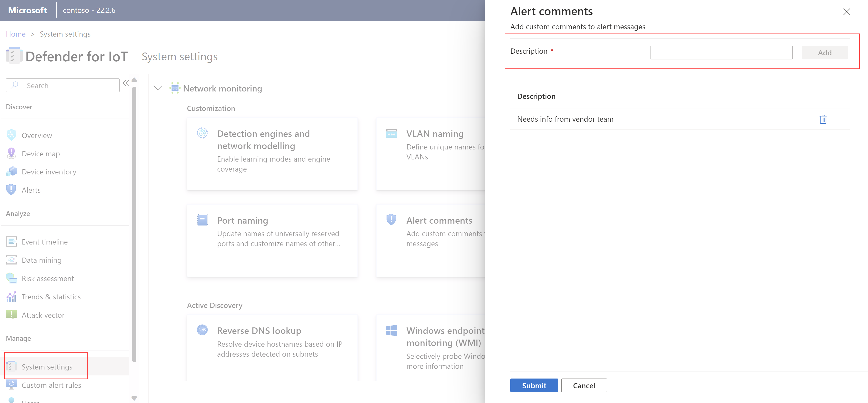The image size is (868, 403).
Task: Add new alert comment description
Action: tap(721, 52)
